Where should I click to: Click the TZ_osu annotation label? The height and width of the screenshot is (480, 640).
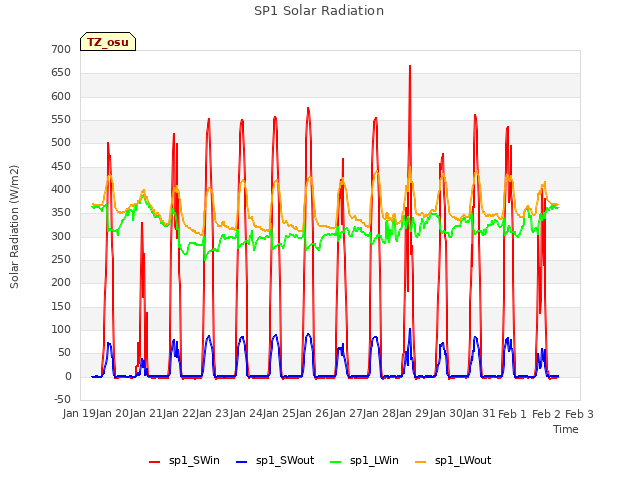[108, 42]
